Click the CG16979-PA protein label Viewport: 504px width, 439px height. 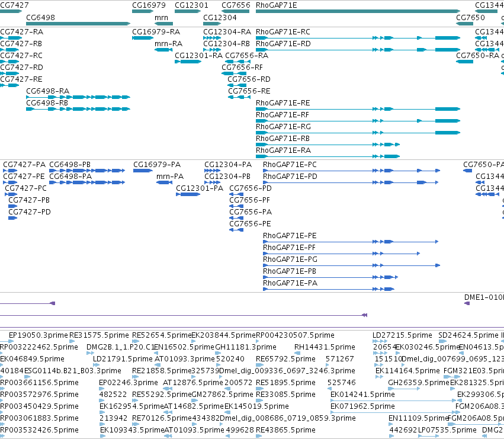157,165
